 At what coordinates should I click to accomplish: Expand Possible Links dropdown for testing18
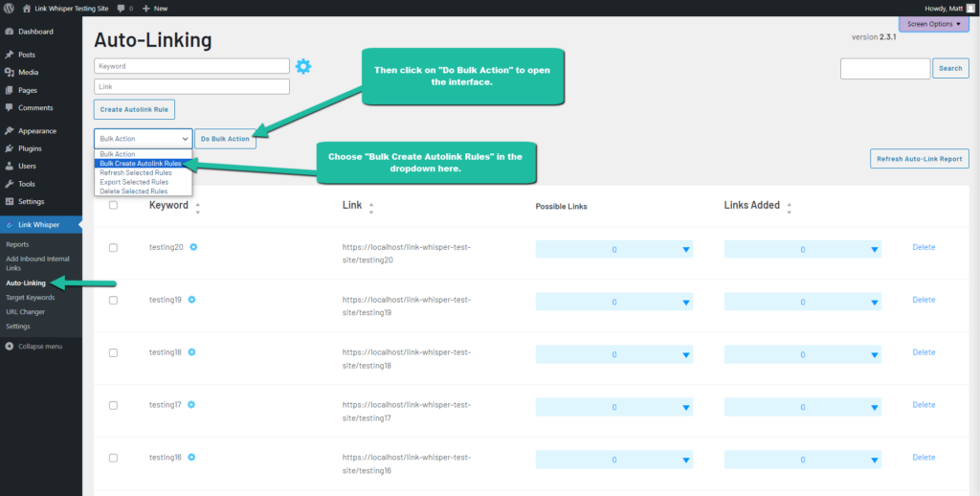pos(613,354)
